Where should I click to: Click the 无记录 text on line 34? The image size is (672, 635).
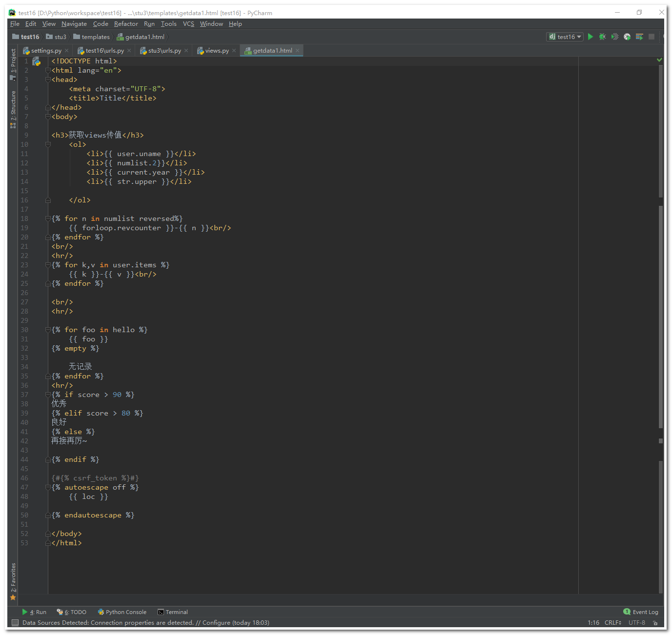[80, 367]
